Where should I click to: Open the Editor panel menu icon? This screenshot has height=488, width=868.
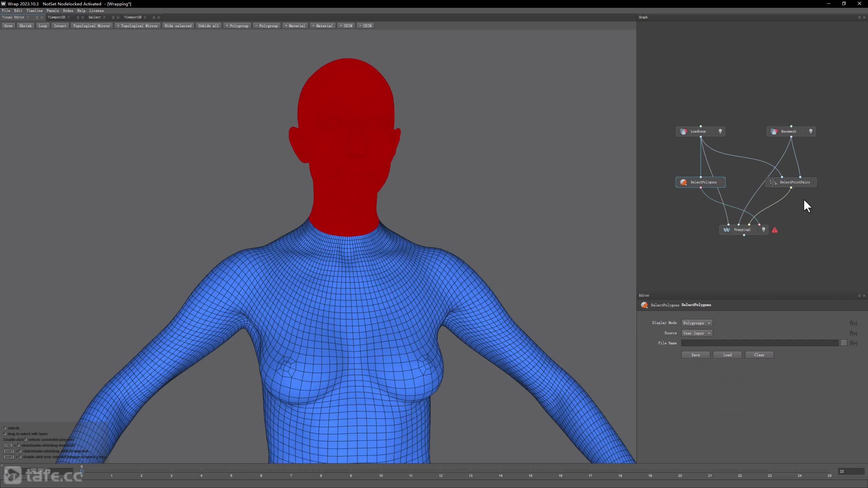click(860, 296)
